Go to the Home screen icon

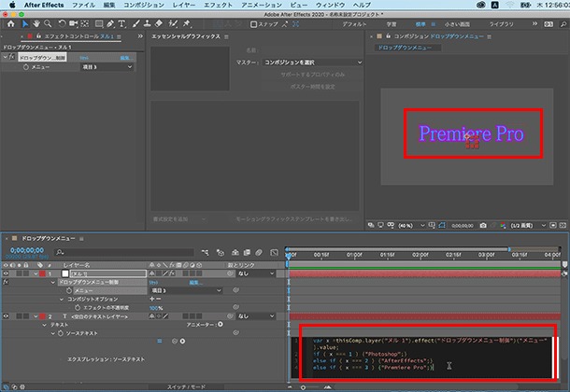click(x=11, y=24)
